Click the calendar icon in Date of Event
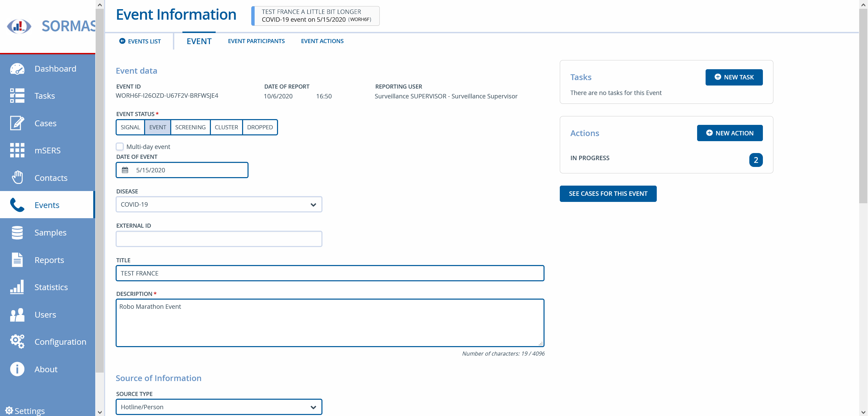 click(125, 170)
